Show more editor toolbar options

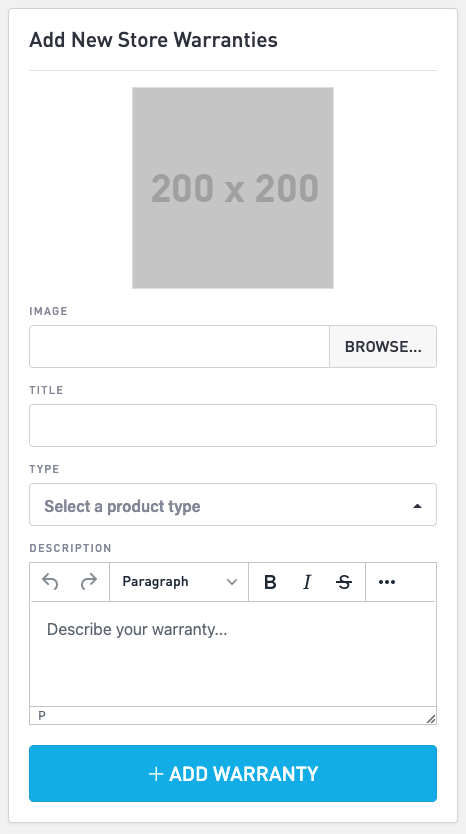click(x=387, y=582)
